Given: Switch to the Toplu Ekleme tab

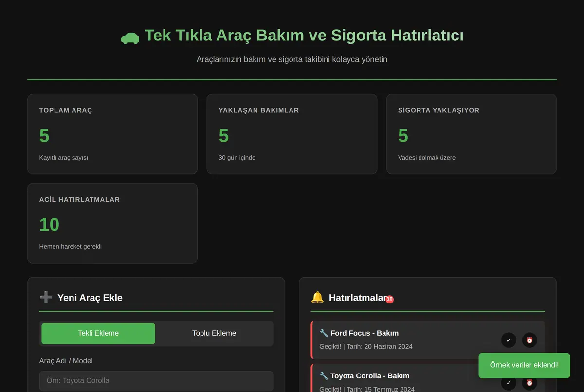Looking at the screenshot, I should pos(214,333).
